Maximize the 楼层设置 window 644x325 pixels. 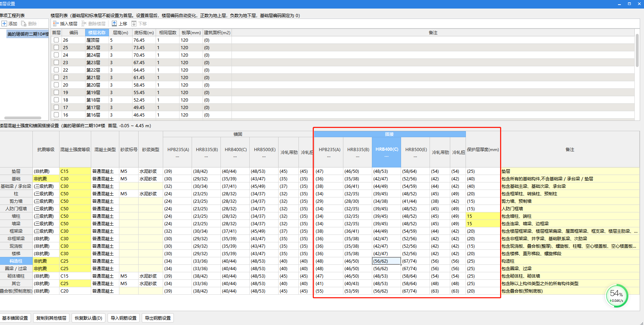pyautogui.click(x=629, y=4)
